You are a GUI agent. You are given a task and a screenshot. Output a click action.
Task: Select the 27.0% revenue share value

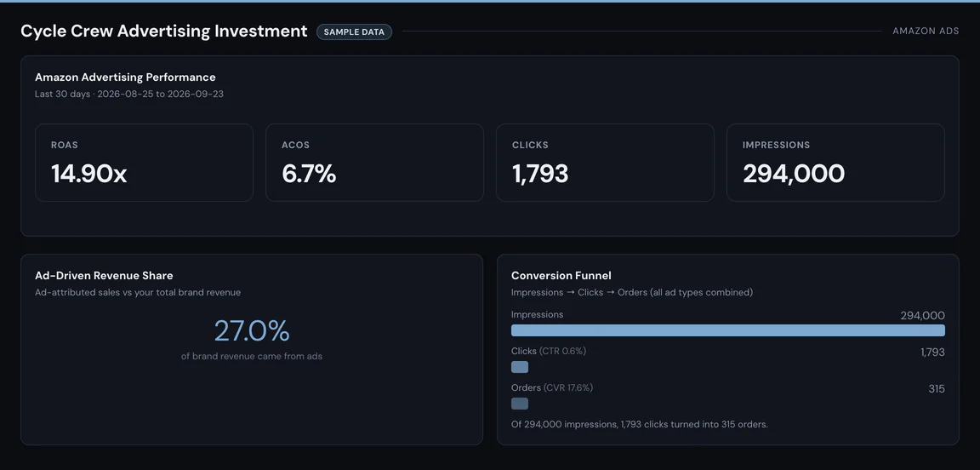[252, 331]
